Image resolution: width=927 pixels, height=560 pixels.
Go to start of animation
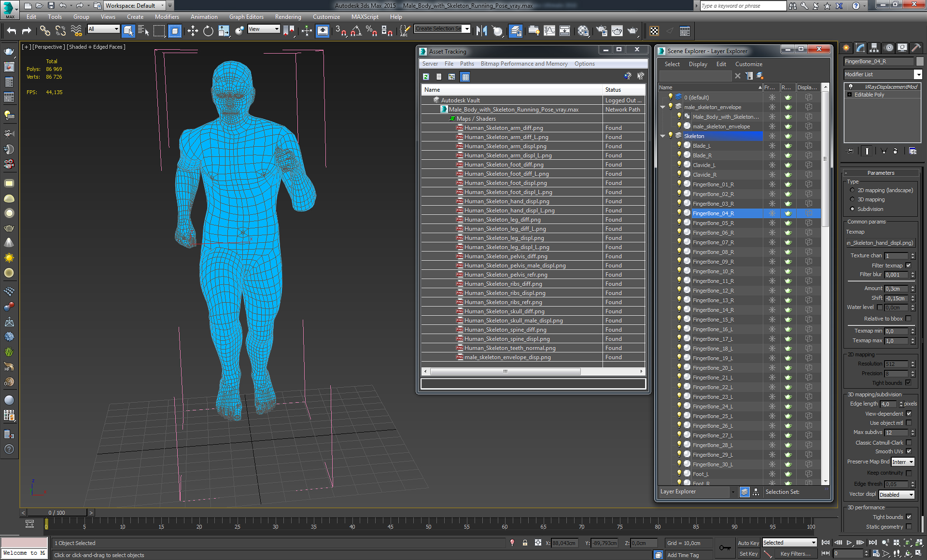(826, 543)
